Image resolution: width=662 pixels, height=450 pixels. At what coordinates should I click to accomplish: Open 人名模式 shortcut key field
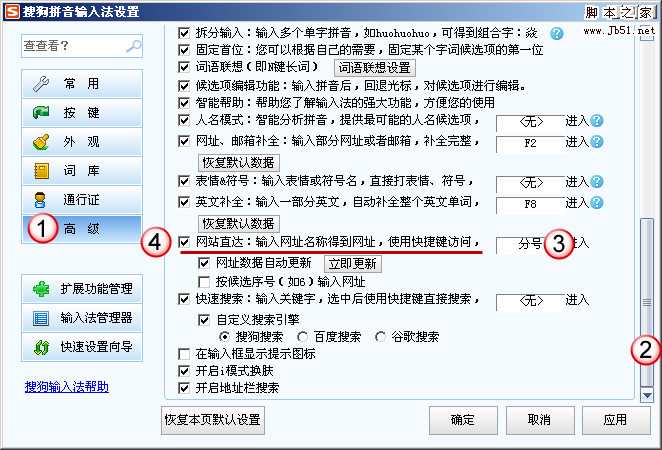531,123
